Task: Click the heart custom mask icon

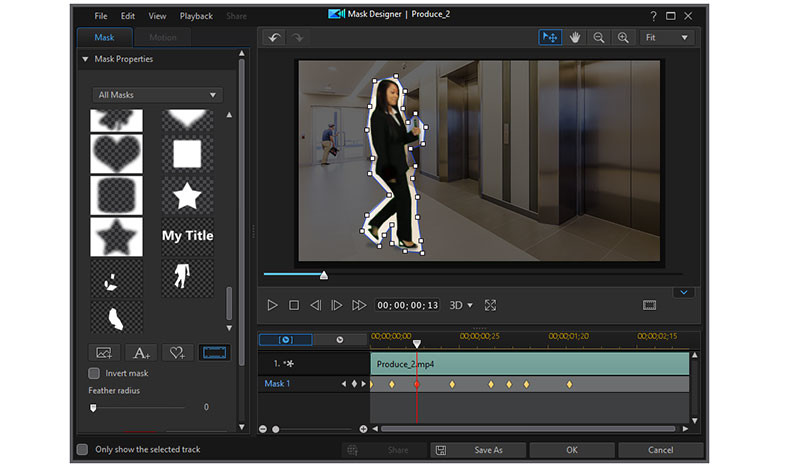Action: point(177,352)
